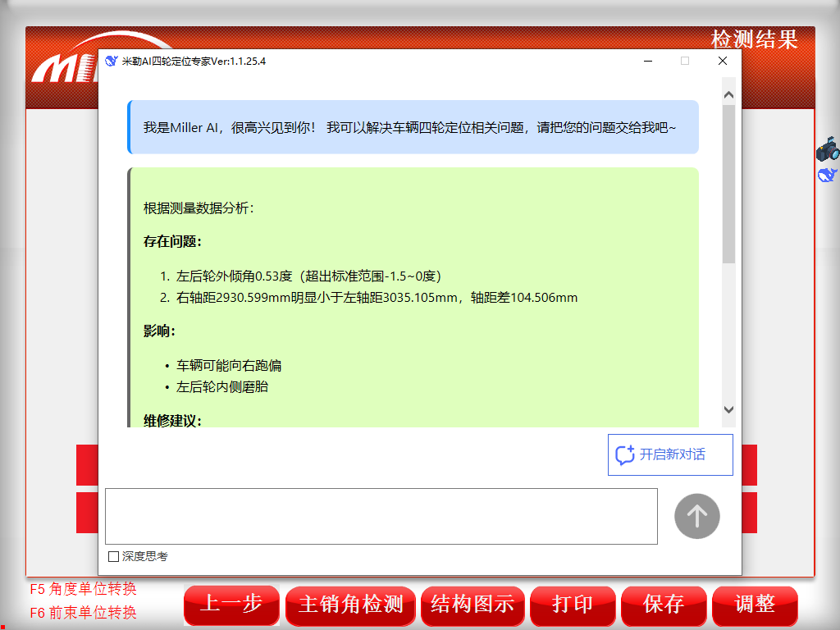Open 主销角检测 kingpin angle test
This screenshot has height=630, width=840.
click(350, 605)
